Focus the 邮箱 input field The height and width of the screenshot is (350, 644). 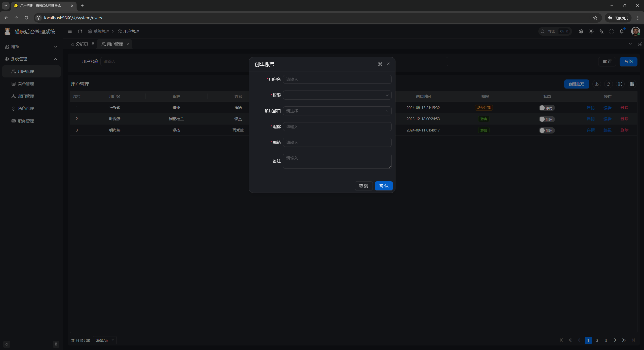pyautogui.click(x=337, y=142)
